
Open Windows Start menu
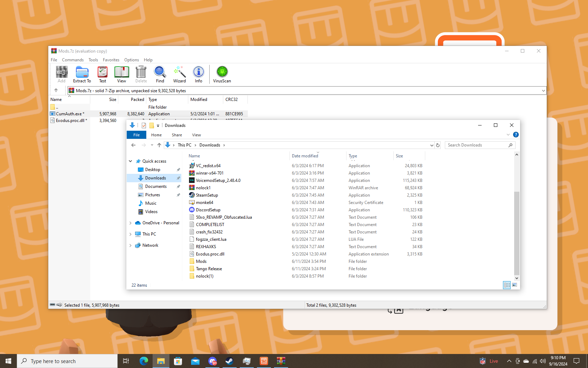(x=8, y=361)
